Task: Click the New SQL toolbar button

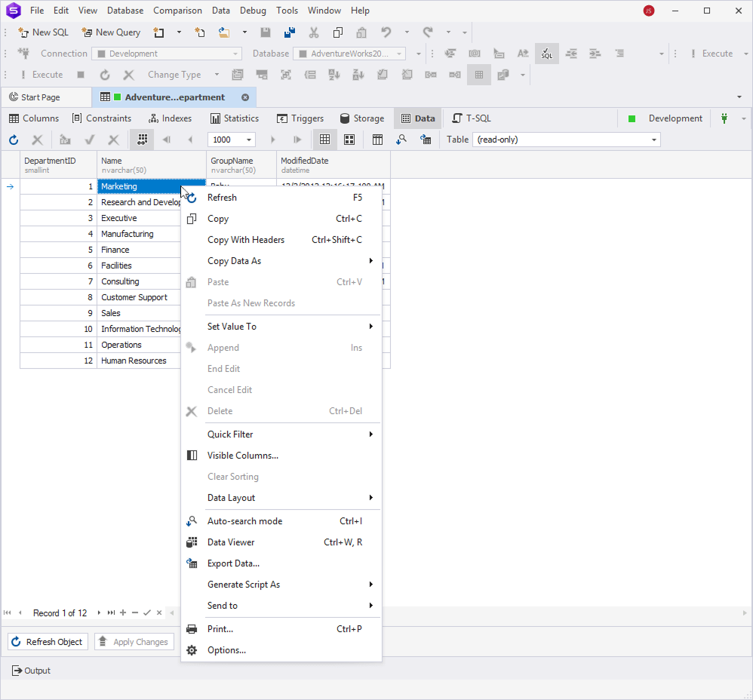Action: pos(43,32)
